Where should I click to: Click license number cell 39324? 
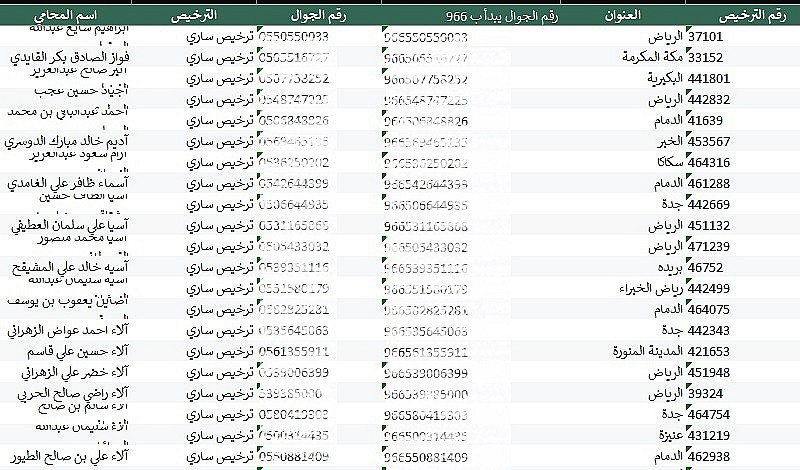(x=706, y=393)
